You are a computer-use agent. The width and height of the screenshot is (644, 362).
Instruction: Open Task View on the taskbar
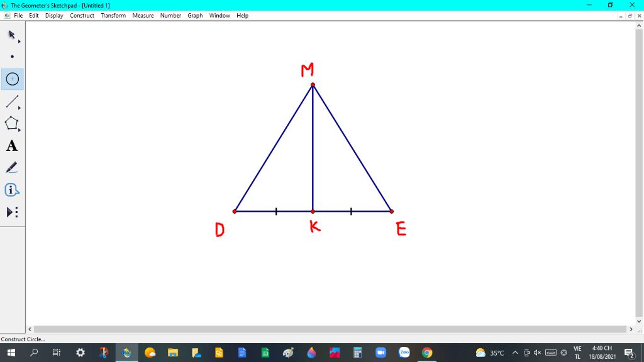pyautogui.click(x=57, y=353)
